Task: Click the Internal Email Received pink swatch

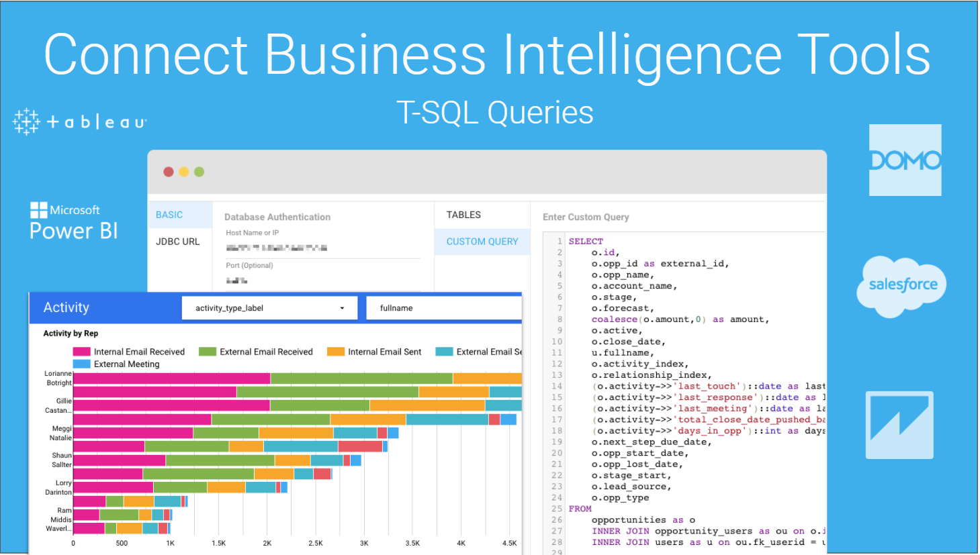Action: pos(81,352)
